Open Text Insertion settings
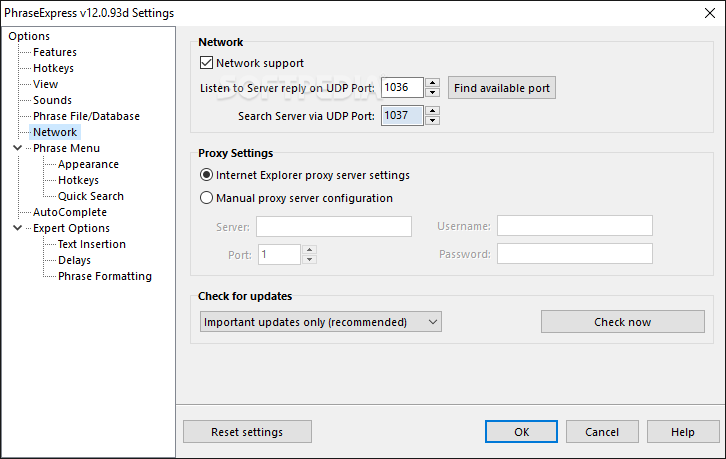This screenshot has height=459, width=726. pyautogui.click(x=92, y=244)
